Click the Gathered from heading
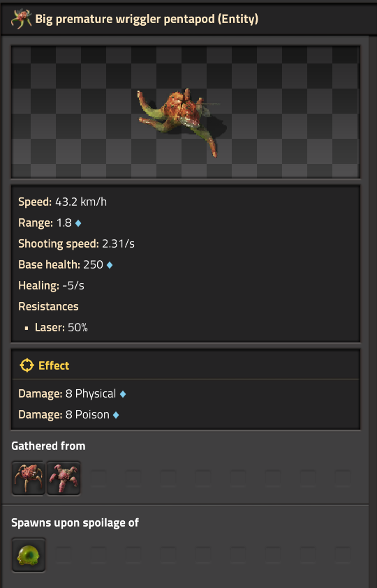Image resolution: width=377 pixels, height=588 pixels. point(48,446)
